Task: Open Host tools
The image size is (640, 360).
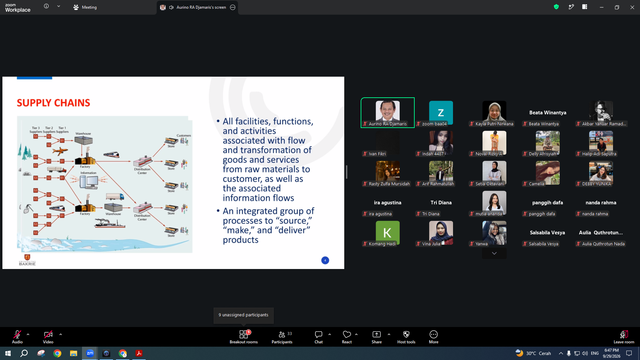Action: 406,337
